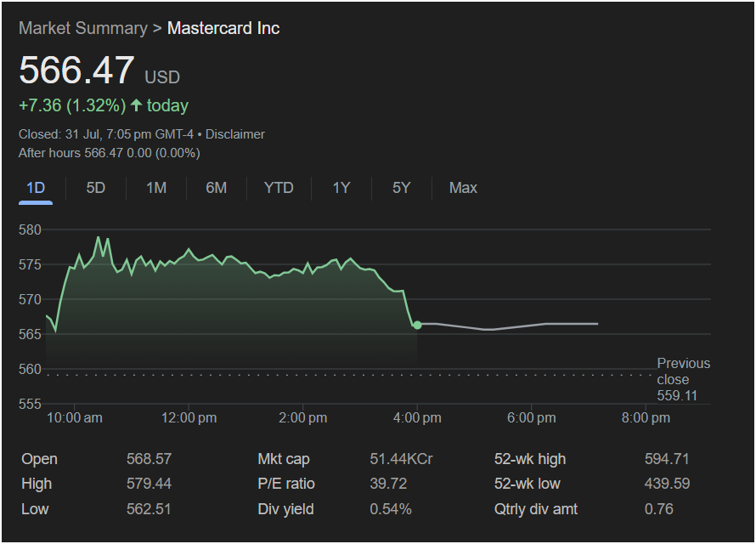Click the 52-wk low label

coord(527,484)
